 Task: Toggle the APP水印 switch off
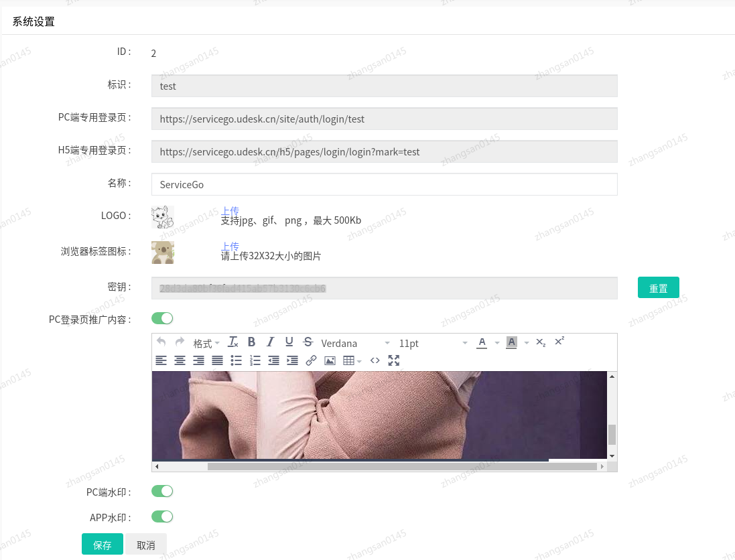click(161, 516)
